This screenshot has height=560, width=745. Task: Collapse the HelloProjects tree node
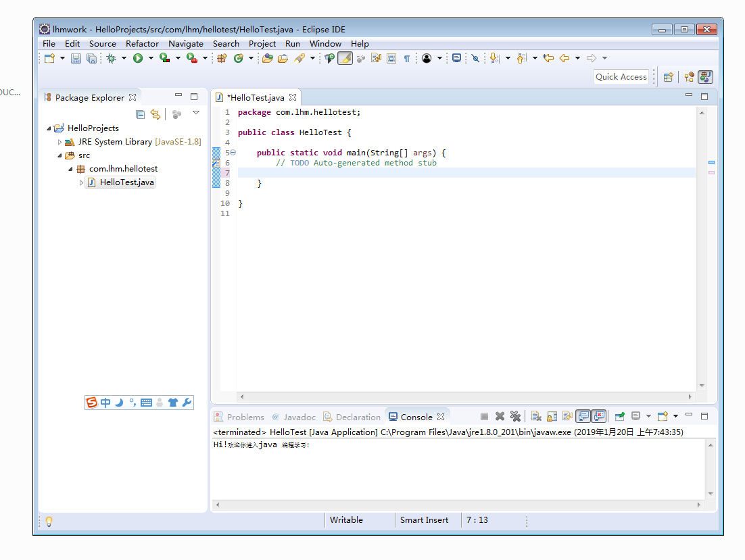pos(49,128)
